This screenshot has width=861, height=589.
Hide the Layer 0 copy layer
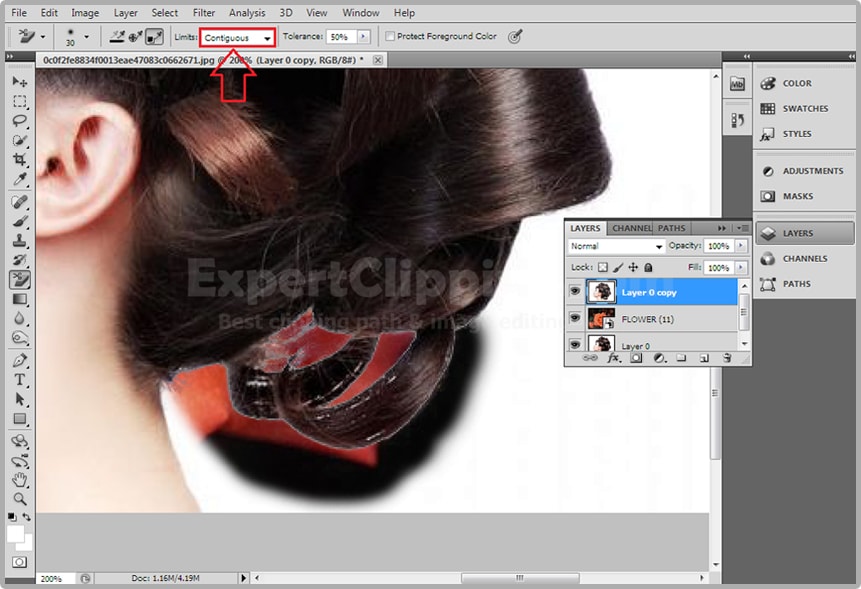(x=575, y=291)
